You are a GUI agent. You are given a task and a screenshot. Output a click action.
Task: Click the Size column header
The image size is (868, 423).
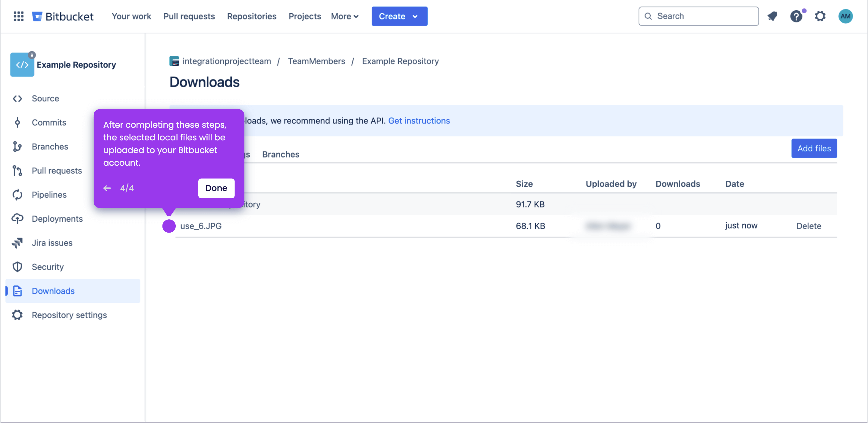click(524, 183)
